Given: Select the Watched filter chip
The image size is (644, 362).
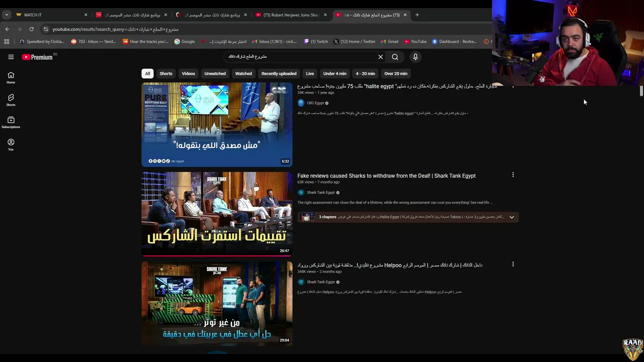Looking at the screenshot, I should 244,73.
